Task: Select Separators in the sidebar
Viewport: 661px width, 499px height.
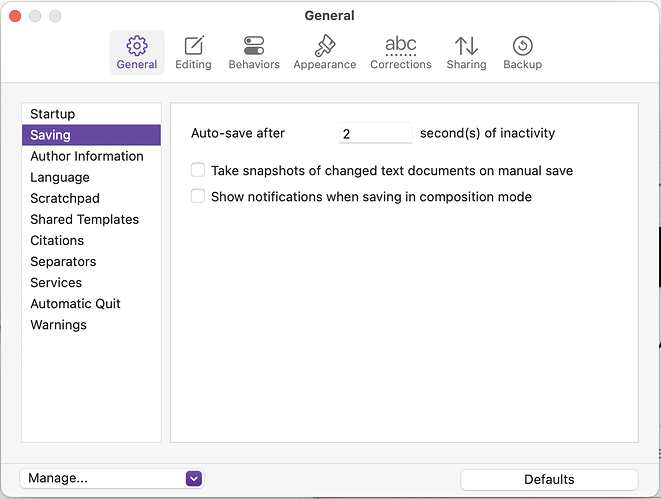Action: 91,261
